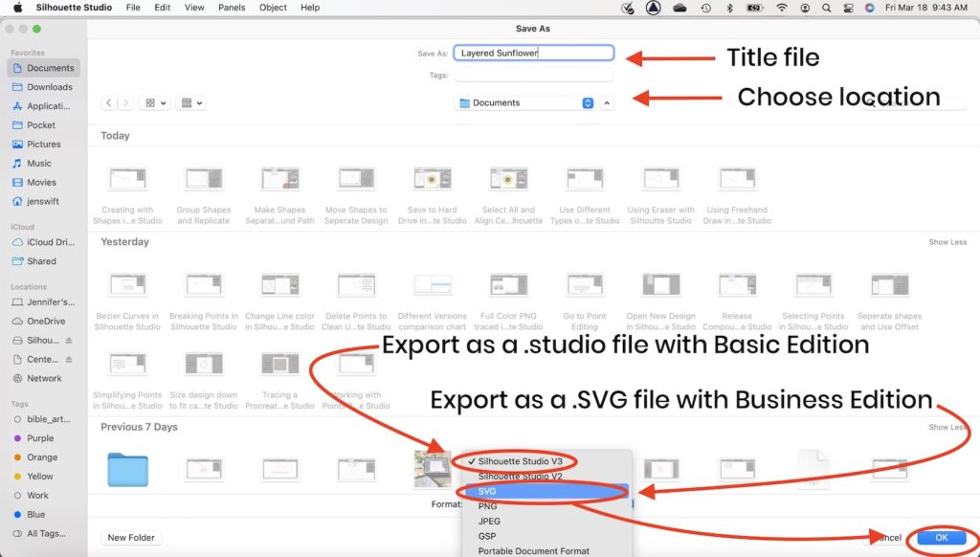Viewport: 980px width, 557px height.
Task: Open All Tags in sidebar
Action: point(43,533)
